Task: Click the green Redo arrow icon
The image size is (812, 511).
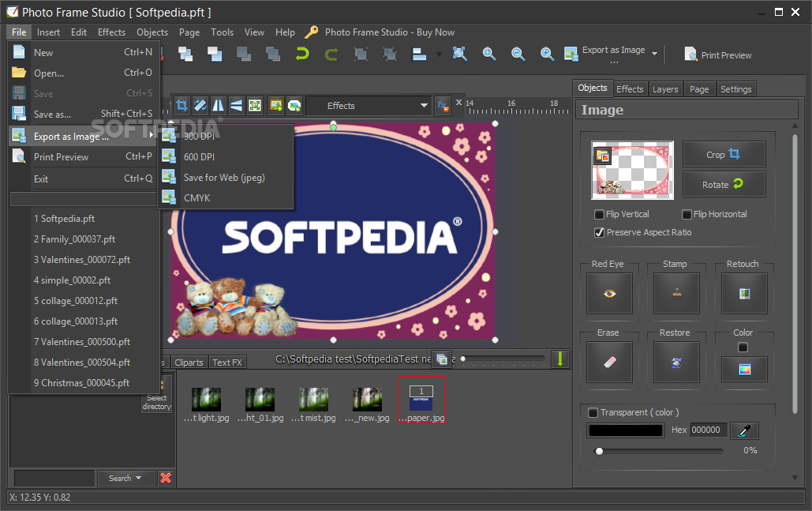Action: pos(331,54)
